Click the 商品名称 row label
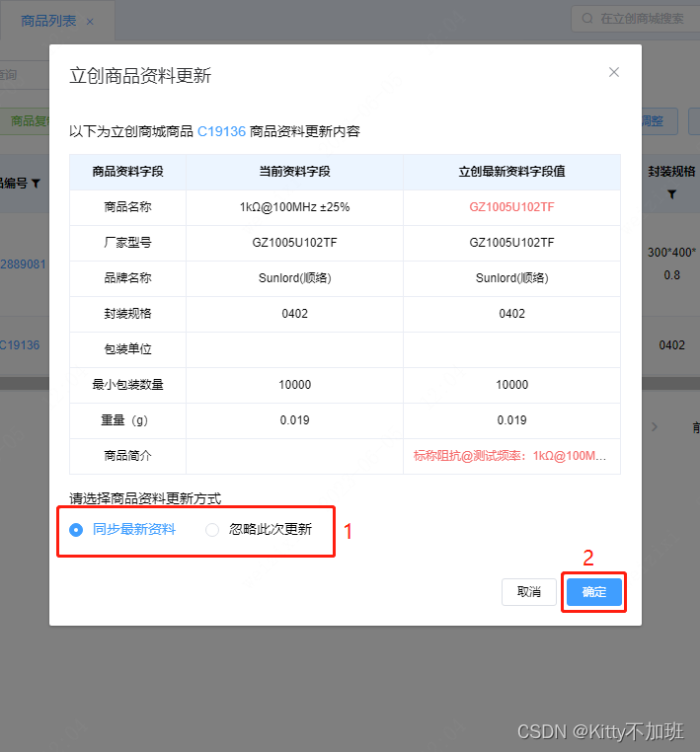This screenshot has height=752, width=700. tap(127, 207)
